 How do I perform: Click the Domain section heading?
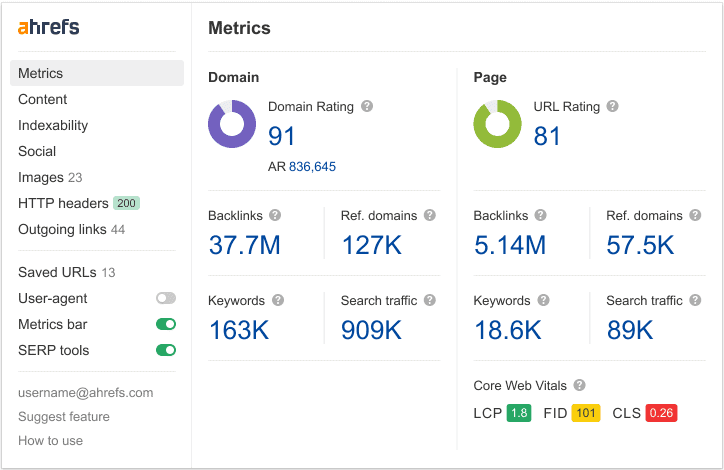coord(234,77)
